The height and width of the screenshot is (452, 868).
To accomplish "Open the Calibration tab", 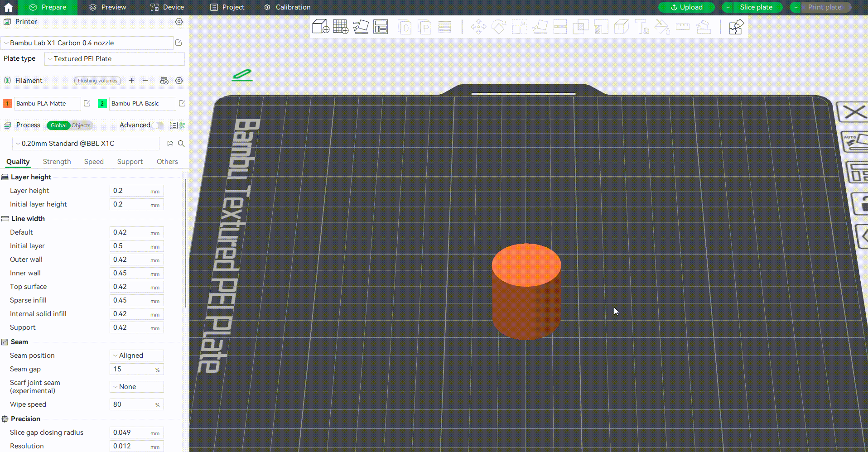I will point(287,7).
